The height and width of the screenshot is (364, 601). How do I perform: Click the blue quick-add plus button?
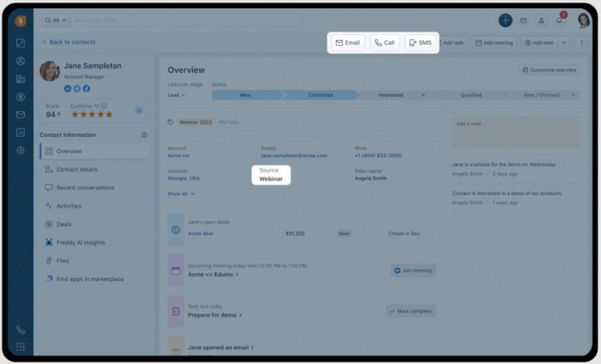pos(505,20)
